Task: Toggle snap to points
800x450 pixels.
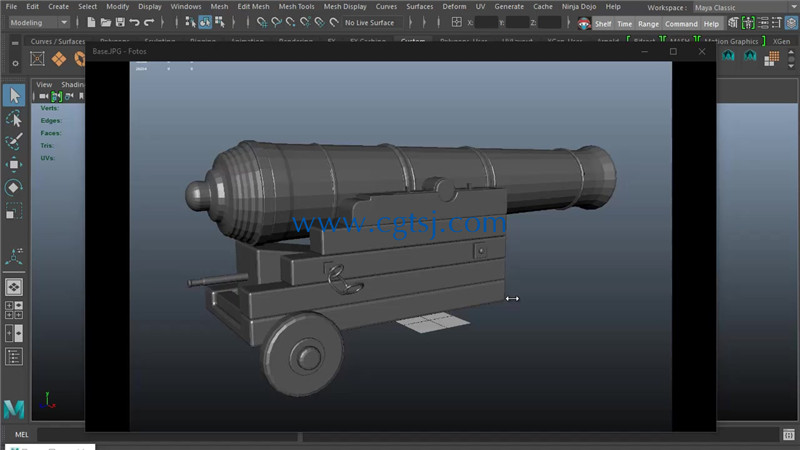Action: click(x=290, y=22)
